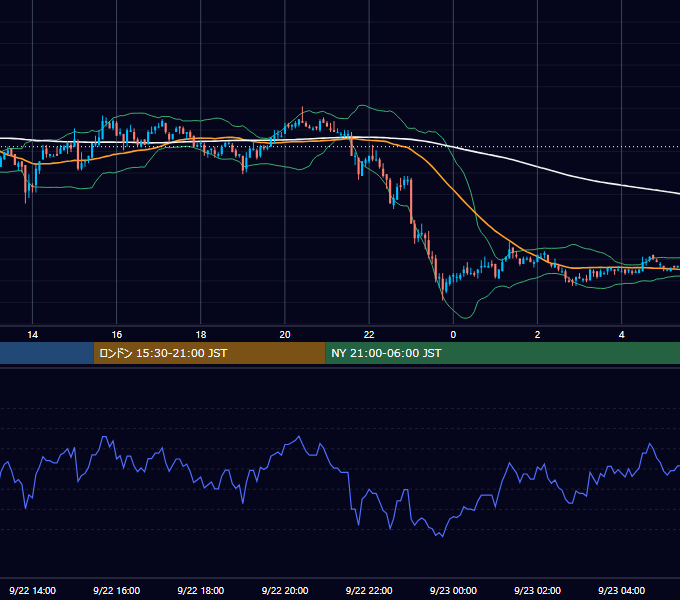The image size is (680, 600).
Task: Click the 9/22 20:00 label on oscillator axis
Action: point(285,590)
